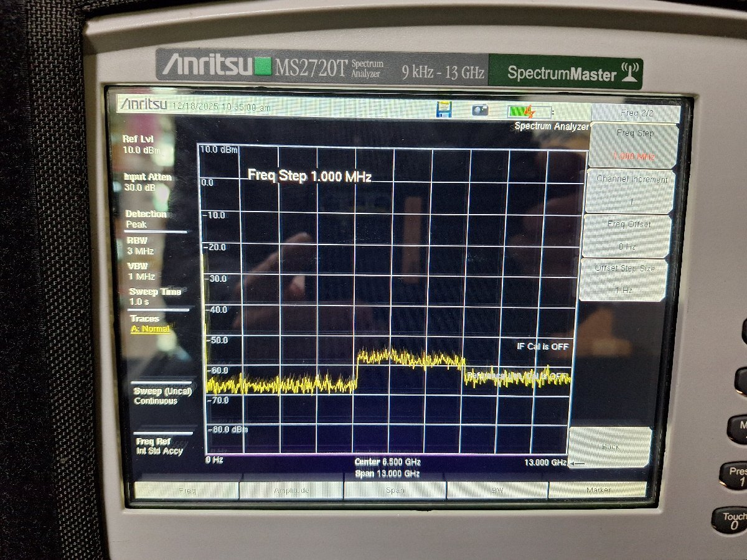The height and width of the screenshot is (560, 747).
Task: Tap the date and time display
Action: coord(221,107)
